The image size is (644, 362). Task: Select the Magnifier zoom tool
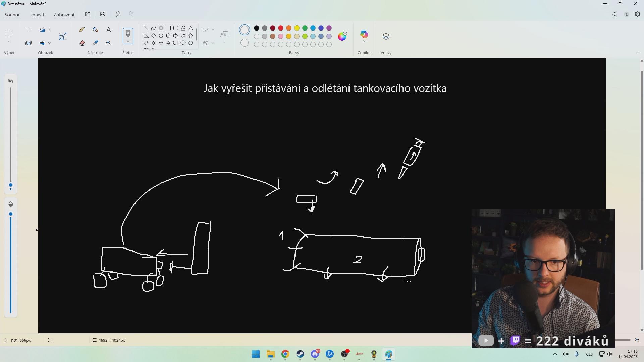pyautogui.click(x=109, y=43)
